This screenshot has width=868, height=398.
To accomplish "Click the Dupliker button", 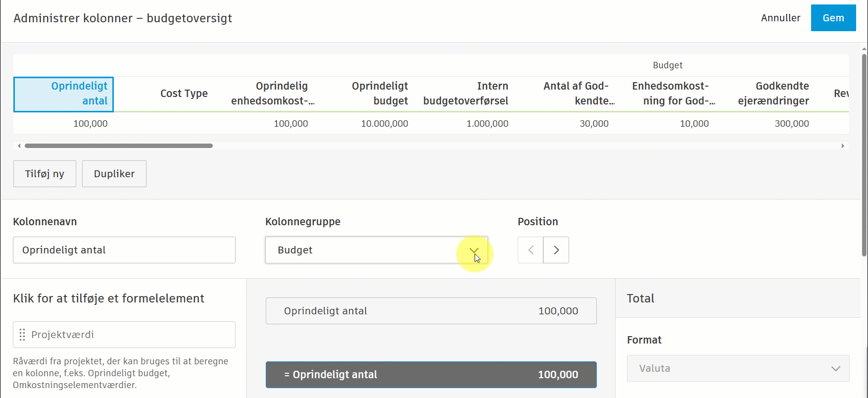I will [x=114, y=174].
